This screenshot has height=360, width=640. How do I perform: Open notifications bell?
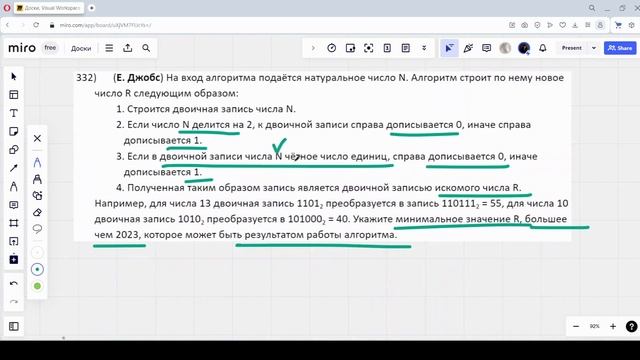[542, 48]
